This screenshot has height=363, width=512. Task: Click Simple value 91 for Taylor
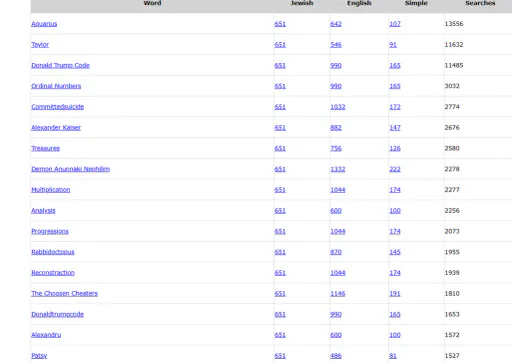point(393,45)
